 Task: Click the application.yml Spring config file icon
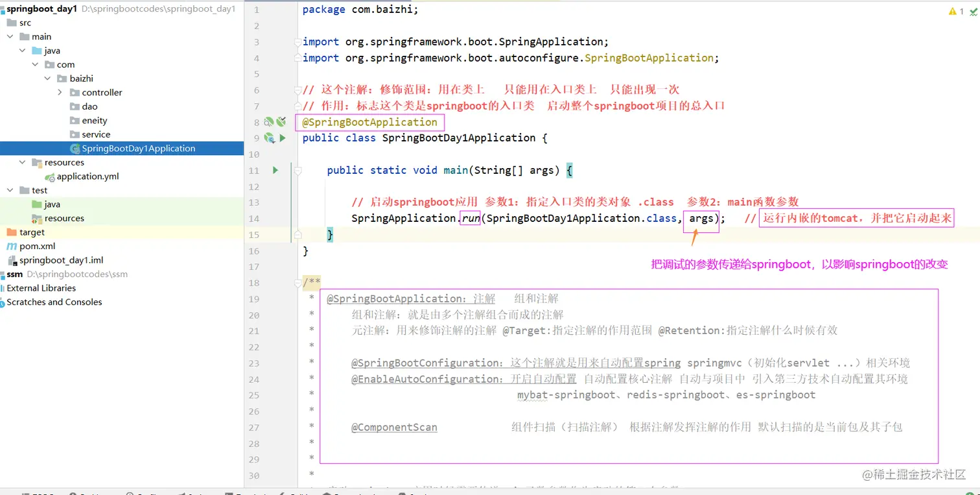[50, 176]
